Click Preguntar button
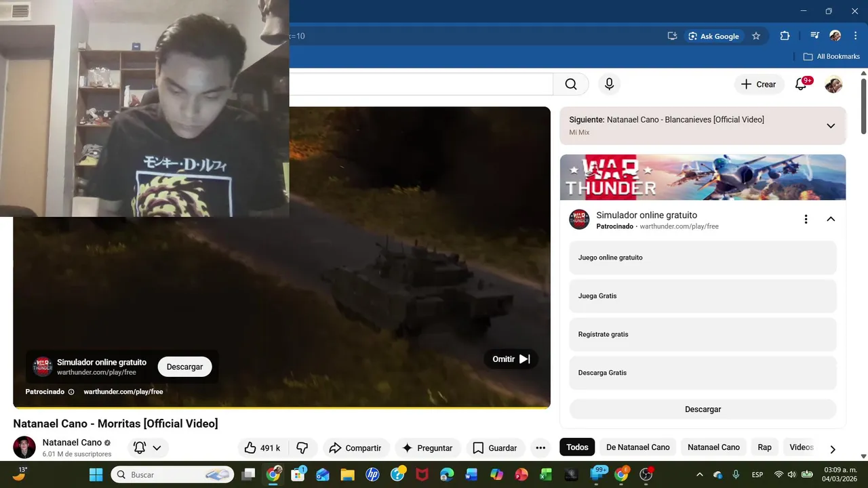868x488 pixels. [x=427, y=448]
